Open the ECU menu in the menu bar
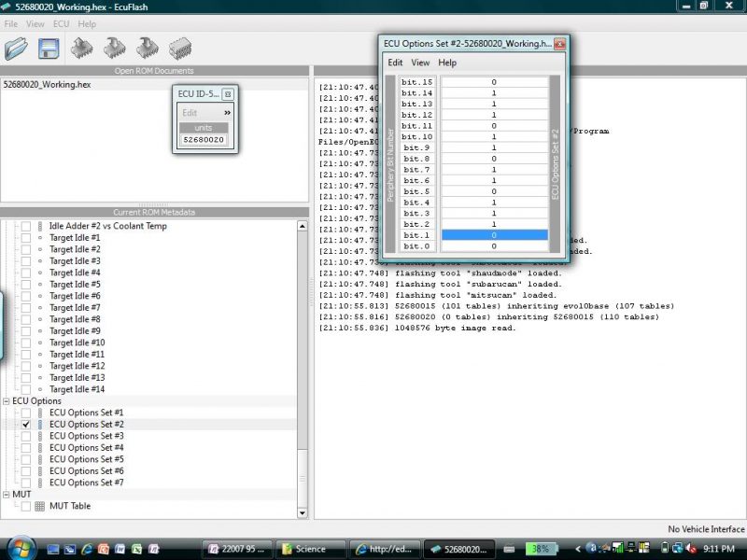747x560 pixels. pos(60,24)
